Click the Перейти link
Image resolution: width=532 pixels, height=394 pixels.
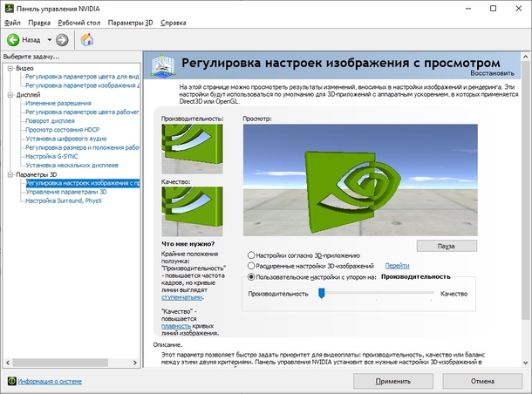click(x=398, y=266)
